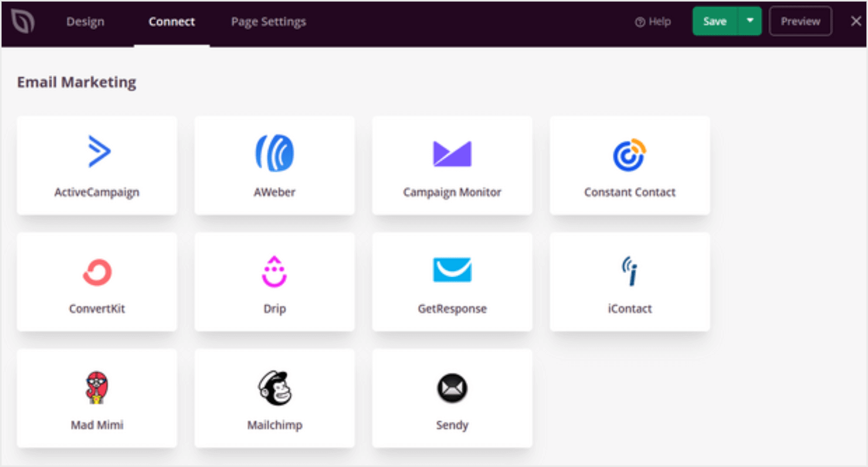Viewport: 868px width, 467px height.
Task: Select the ActiveCampaign integration
Action: pyautogui.click(x=97, y=165)
